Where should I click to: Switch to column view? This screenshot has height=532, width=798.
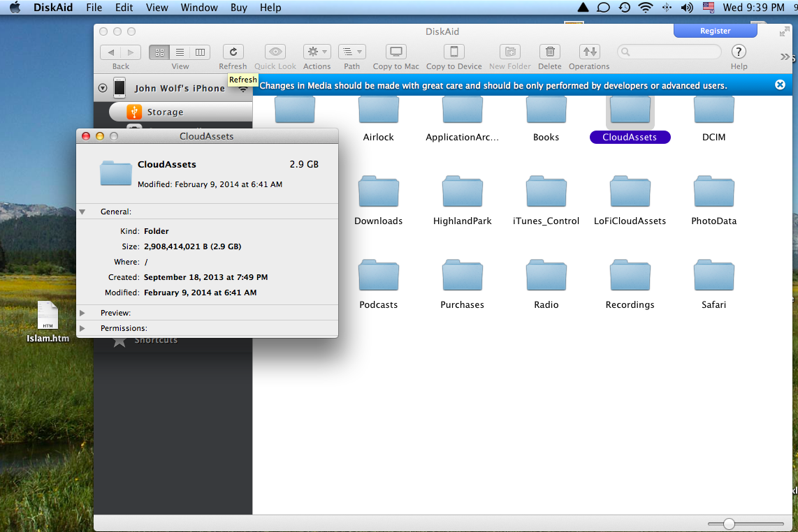coord(200,52)
